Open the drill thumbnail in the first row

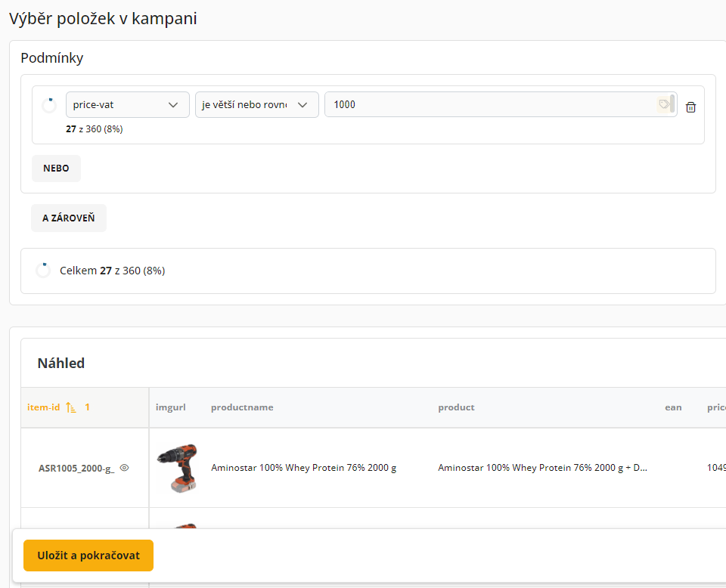(x=177, y=468)
